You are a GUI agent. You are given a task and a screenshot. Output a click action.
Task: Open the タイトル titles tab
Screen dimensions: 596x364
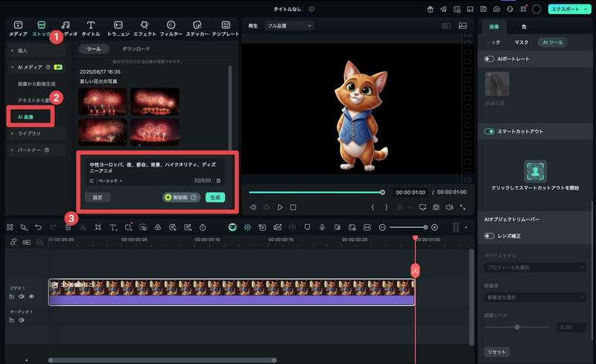[x=90, y=28]
